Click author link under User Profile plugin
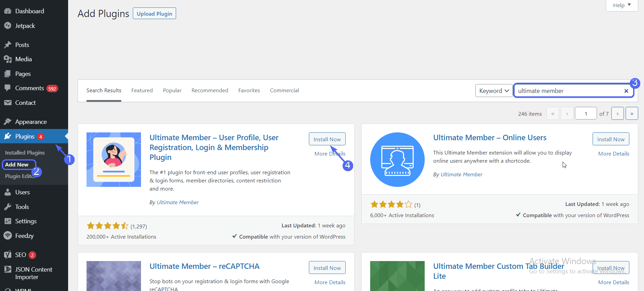Screen dimensions: 644x291 [178, 203]
